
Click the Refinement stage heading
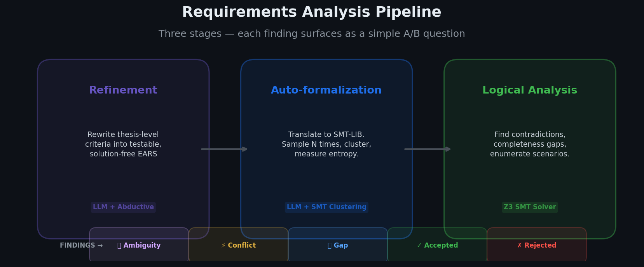(123, 90)
